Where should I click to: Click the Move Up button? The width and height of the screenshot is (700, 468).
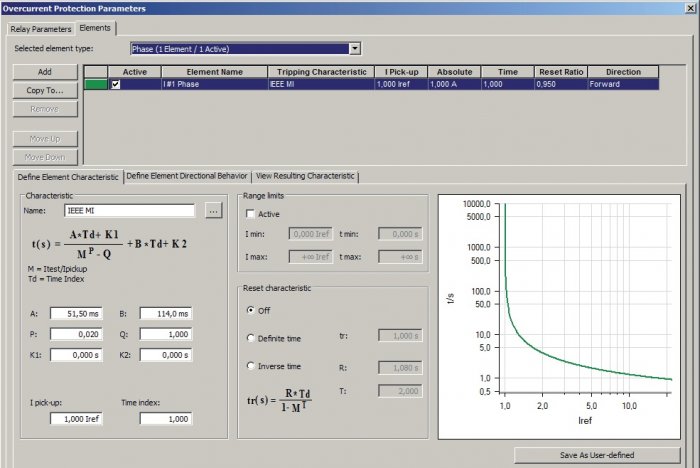[45, 139]
